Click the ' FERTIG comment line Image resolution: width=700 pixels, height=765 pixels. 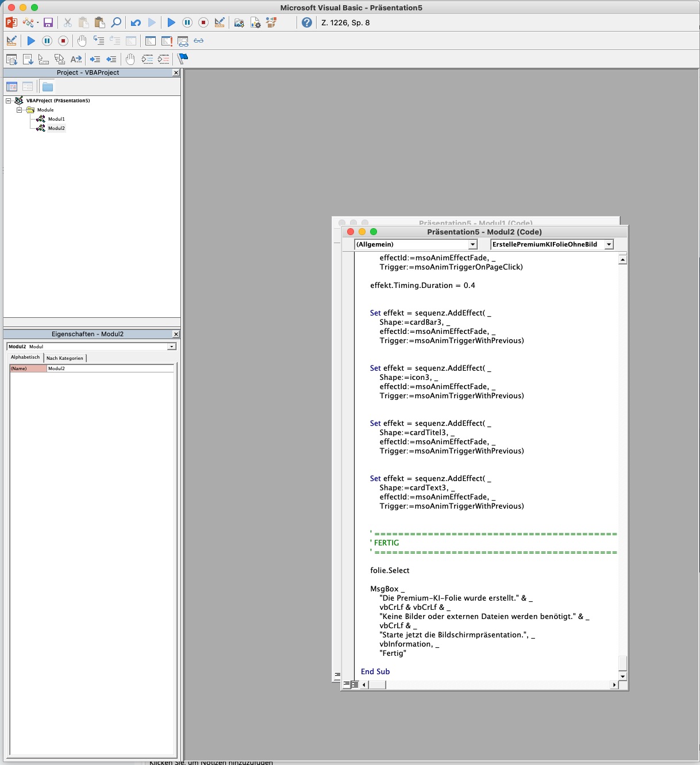(384, 543)
